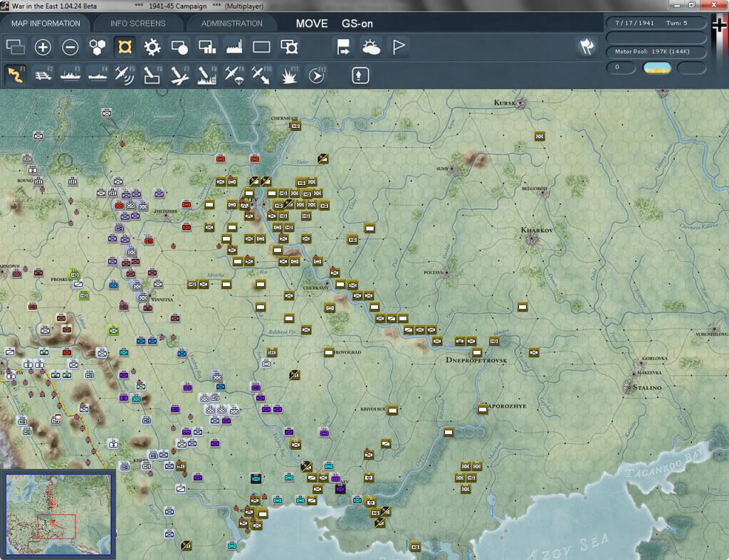Viewport: 729px width, 560px height.
Task: Click the crossed flags end turn button
Action: pyautogui.click(x=587, y=46)
